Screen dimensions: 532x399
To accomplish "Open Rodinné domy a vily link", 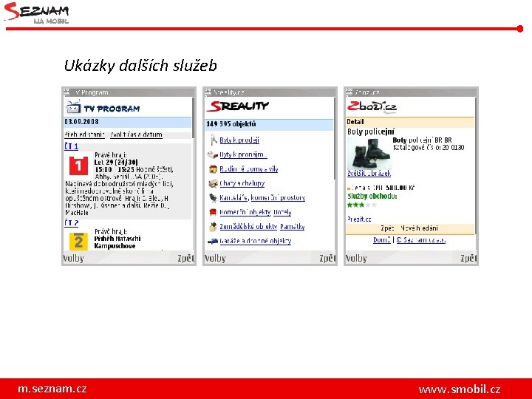I will pos(249,169).
